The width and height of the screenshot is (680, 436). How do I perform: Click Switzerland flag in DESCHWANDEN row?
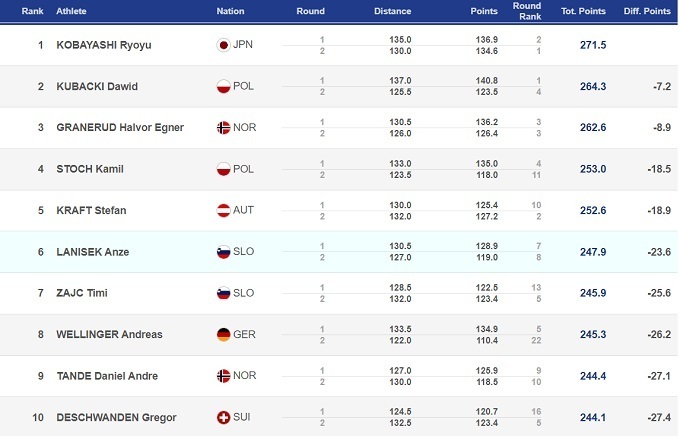pyautogui.click(x=224, y=416)
